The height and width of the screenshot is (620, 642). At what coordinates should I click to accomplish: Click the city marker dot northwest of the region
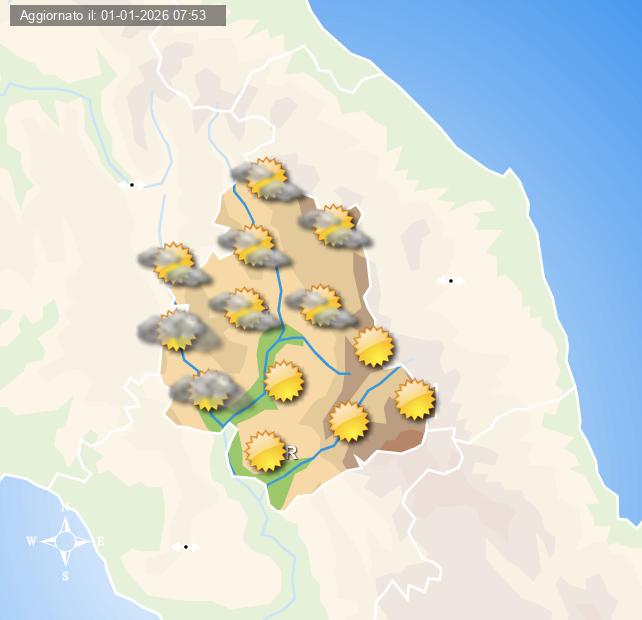pos(131,185)
